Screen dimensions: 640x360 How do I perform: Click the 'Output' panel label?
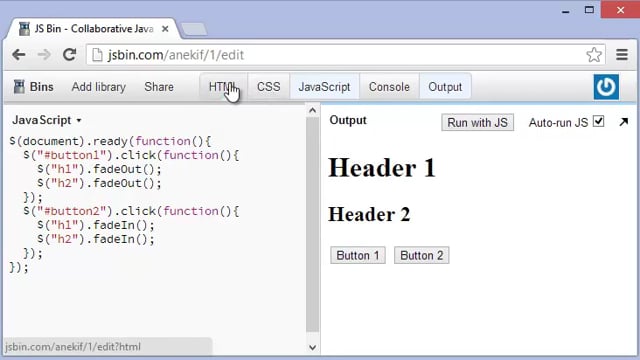coord(348,120)
